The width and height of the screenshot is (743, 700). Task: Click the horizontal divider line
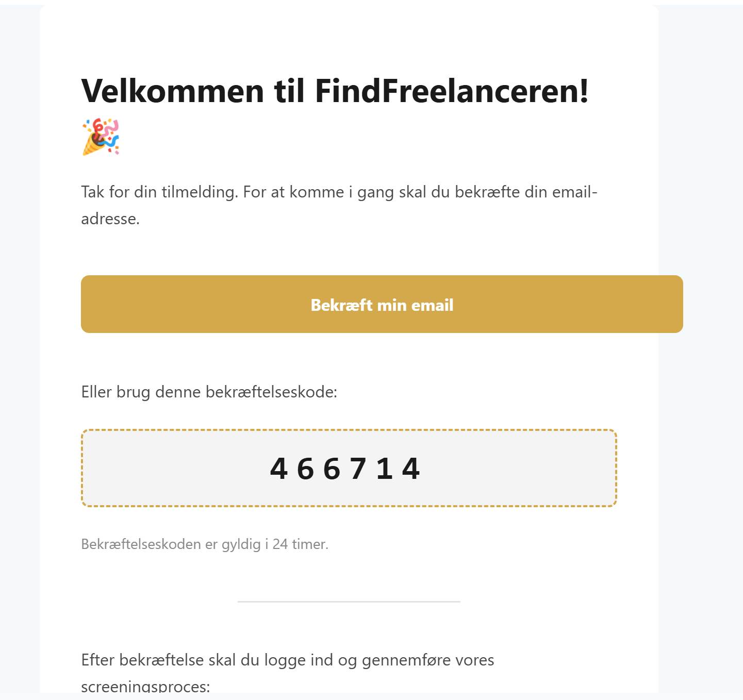tap(349, 602)
